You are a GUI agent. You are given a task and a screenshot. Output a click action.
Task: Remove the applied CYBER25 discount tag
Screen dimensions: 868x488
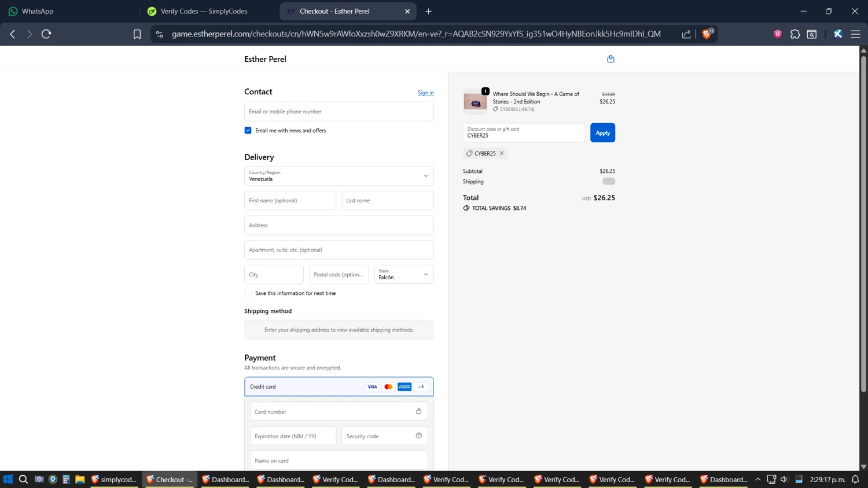(x=502, y=153)
